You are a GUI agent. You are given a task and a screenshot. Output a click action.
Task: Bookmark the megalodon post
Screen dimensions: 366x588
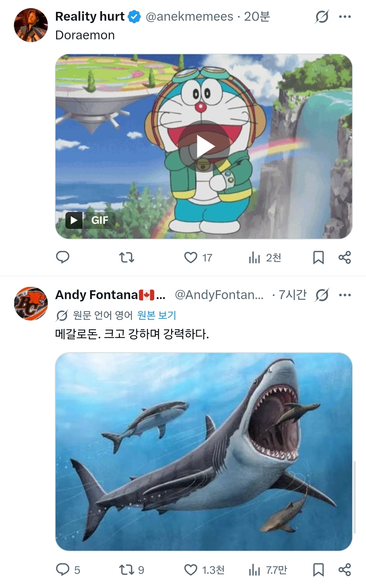(x=318, y=570)
